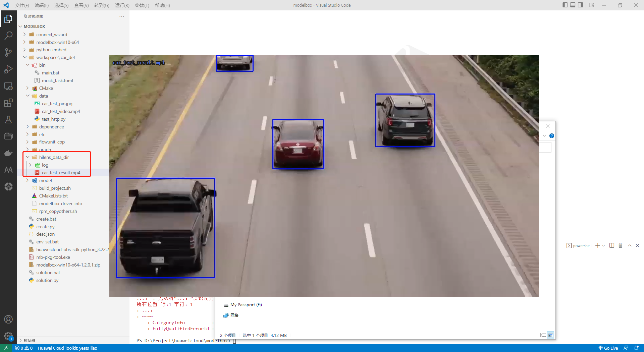Open the 编辑(E) menu
This screenshot has height=352, width=644.
[x=42, y=5]
